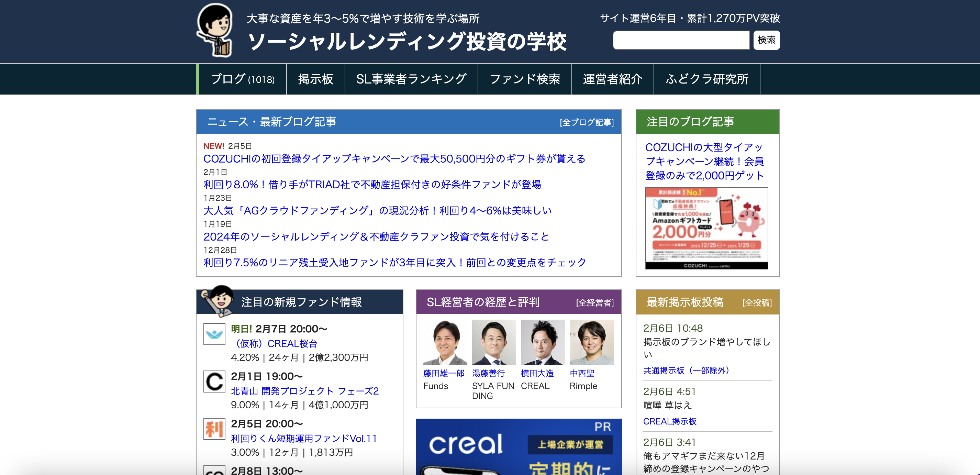Click the 2月6日 3:41 post timestamp
This screenshot has height=475, width=980.
pyautogui.click(x=669, y=442)
